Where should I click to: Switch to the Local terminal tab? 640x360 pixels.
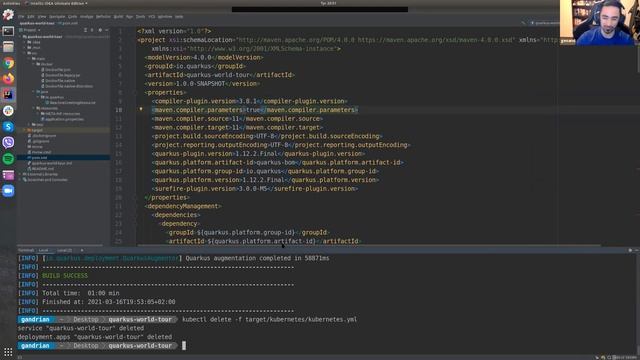pyautogui.click(x=43, y=250)
